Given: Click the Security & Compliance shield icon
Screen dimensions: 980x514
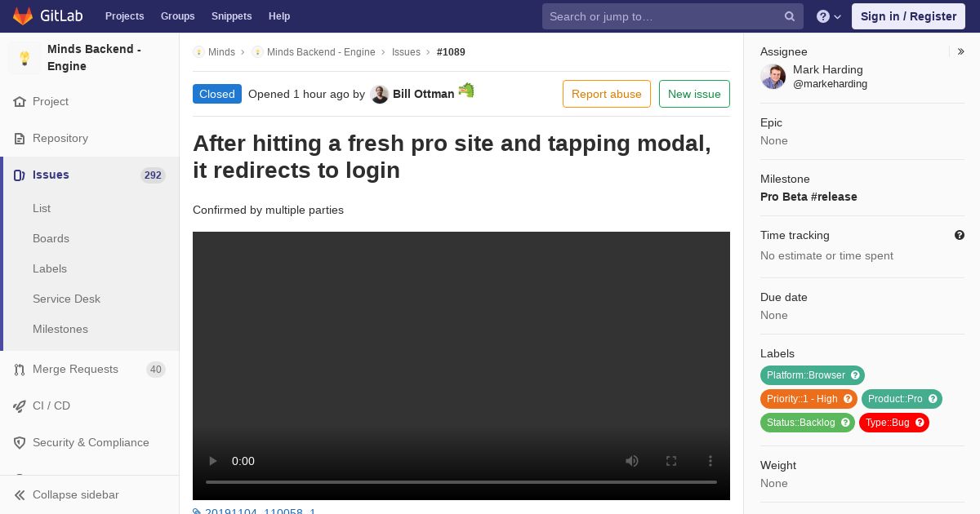Looking at the screenshot, I should click(x=20, y=443).
